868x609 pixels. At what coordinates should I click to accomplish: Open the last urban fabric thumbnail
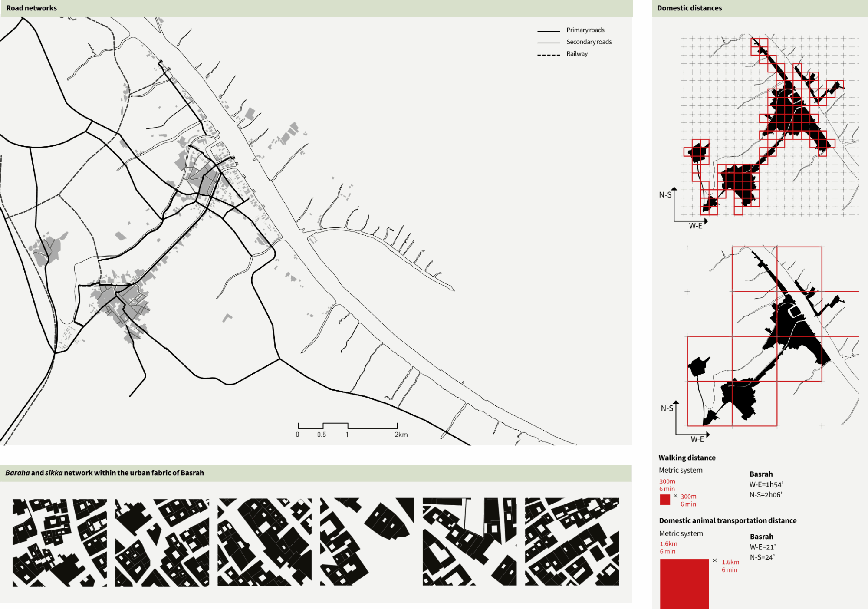point(572,542)
